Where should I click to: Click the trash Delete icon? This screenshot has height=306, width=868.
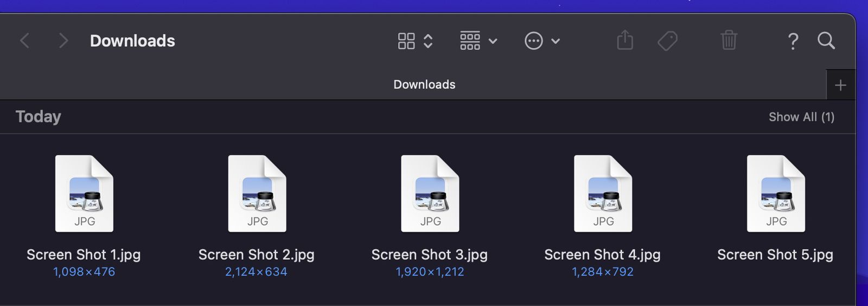(729, 40)
